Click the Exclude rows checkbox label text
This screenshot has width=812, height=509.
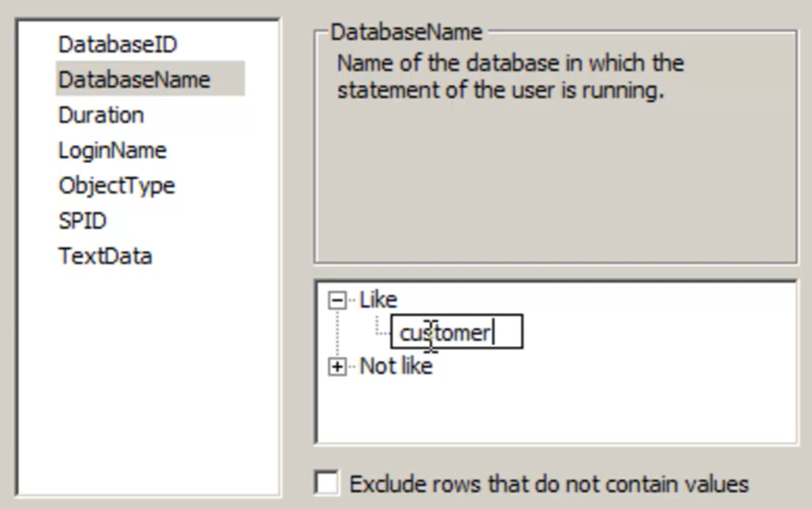point(549,484)
